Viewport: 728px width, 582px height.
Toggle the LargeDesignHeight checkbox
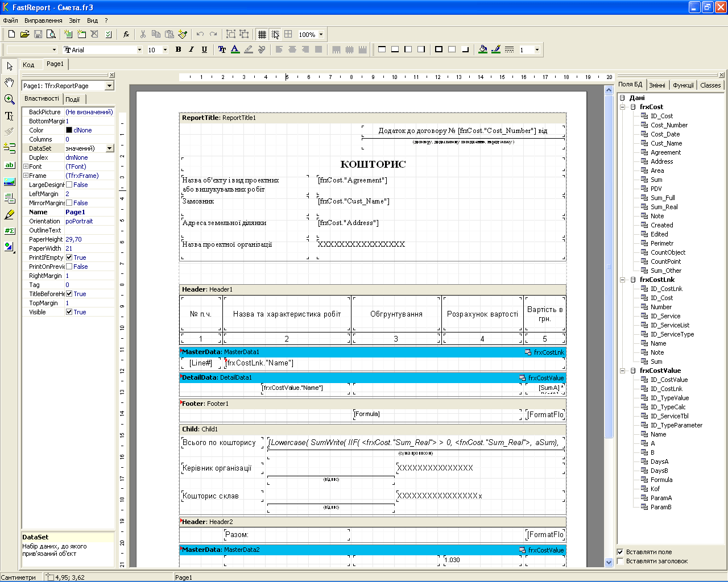(x=69, y=185)
